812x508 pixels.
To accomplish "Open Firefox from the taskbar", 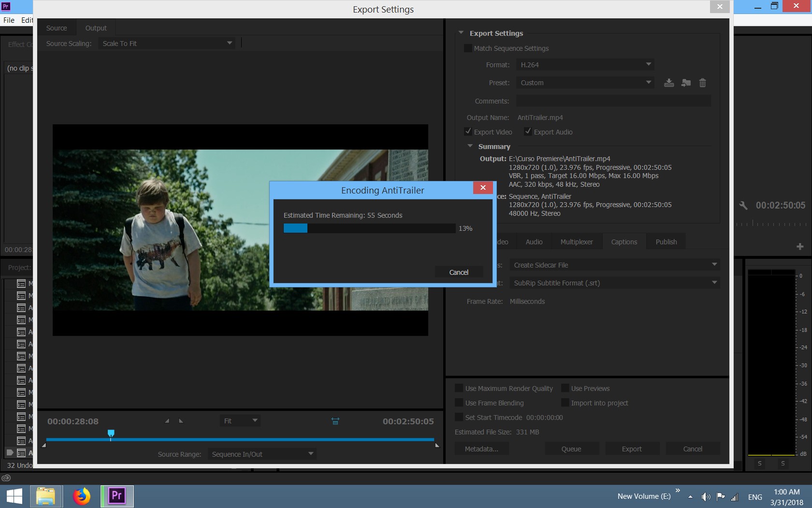I will 82,496.
